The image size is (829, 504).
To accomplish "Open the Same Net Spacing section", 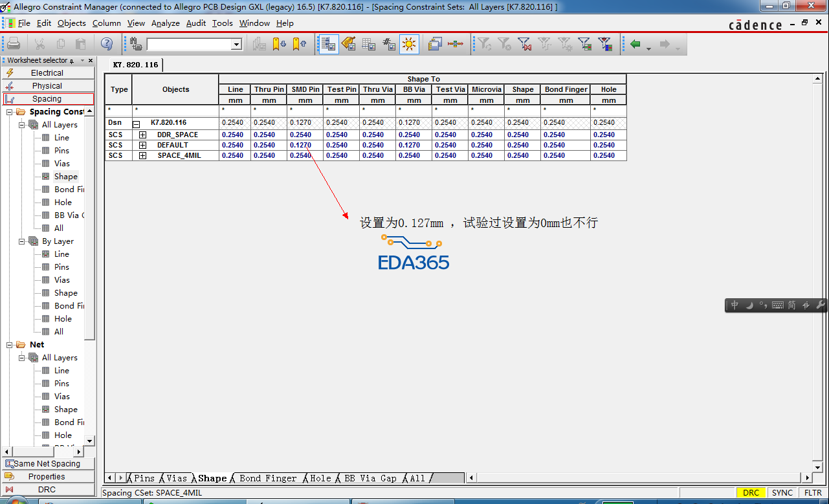I will pyautogui.click(x=48, y=464).
